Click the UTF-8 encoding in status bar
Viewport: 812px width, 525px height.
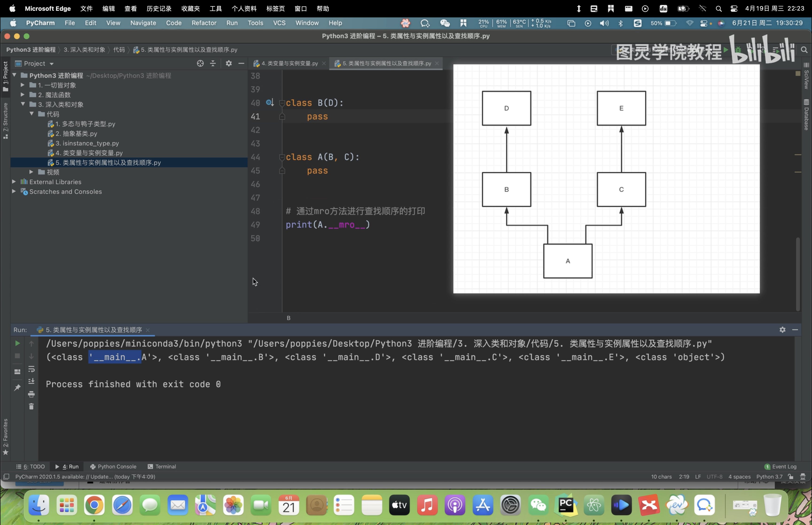(714, 477)
